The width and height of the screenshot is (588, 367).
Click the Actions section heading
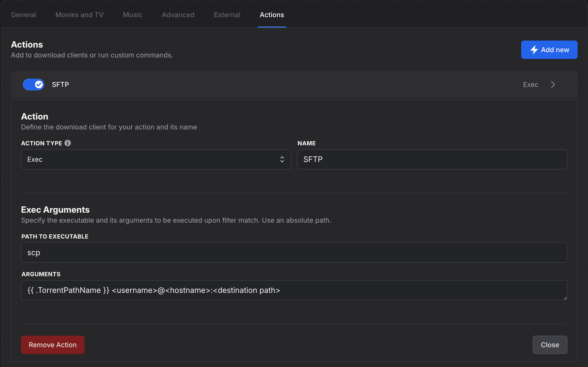27,44
